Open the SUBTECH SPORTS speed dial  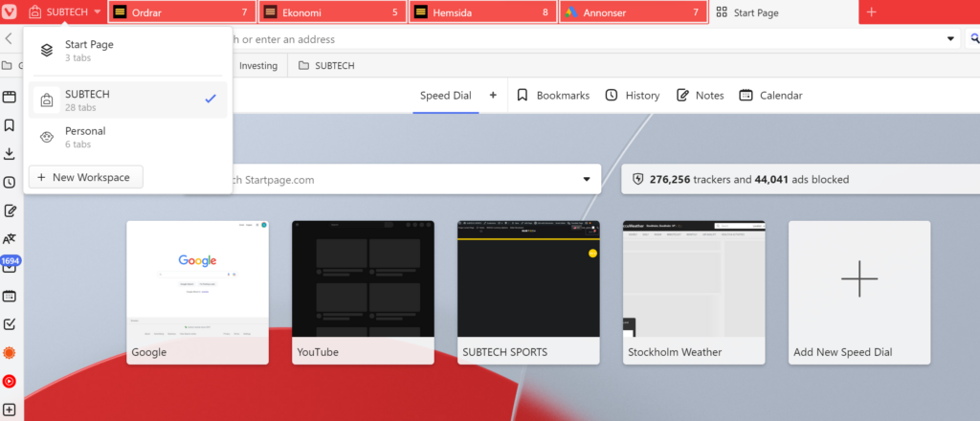point(528,293)
